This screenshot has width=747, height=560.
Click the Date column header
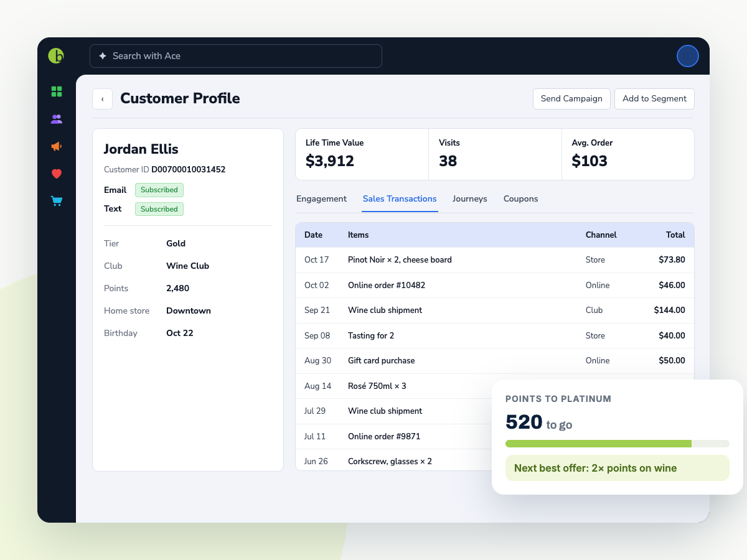313,235
